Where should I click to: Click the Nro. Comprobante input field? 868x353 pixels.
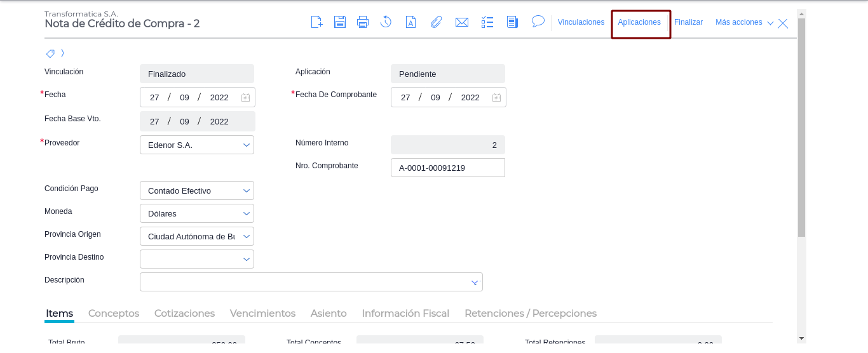point(448,168)
